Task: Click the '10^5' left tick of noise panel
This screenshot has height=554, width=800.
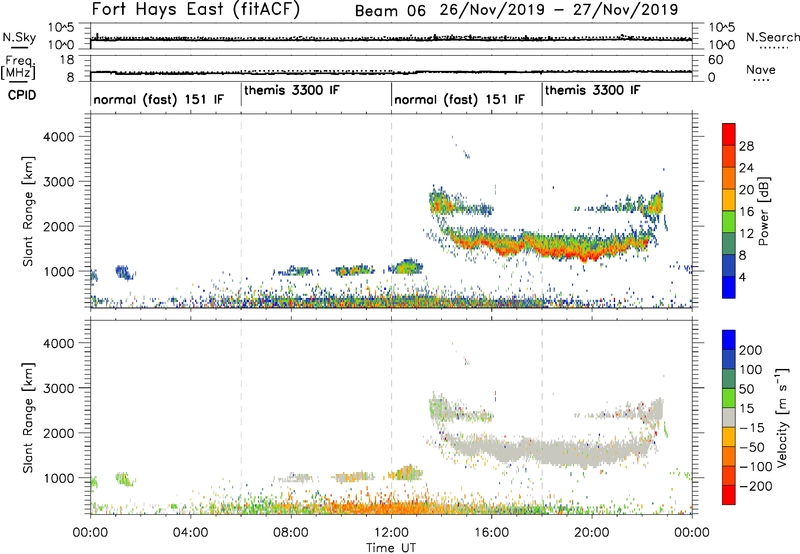Action: pos(61,27)
